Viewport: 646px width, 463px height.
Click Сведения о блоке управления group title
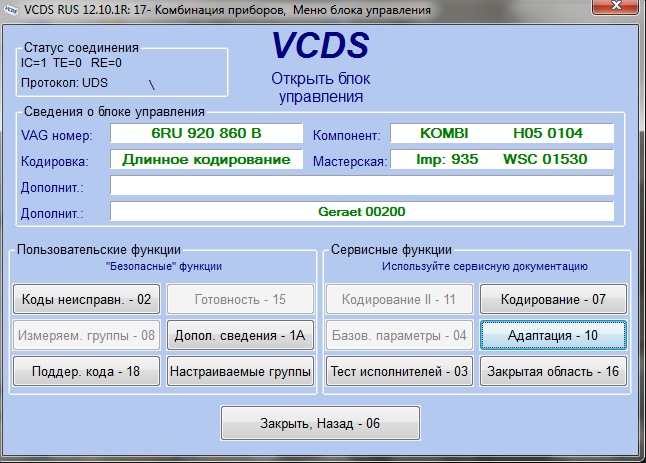(x=114, y=112)
